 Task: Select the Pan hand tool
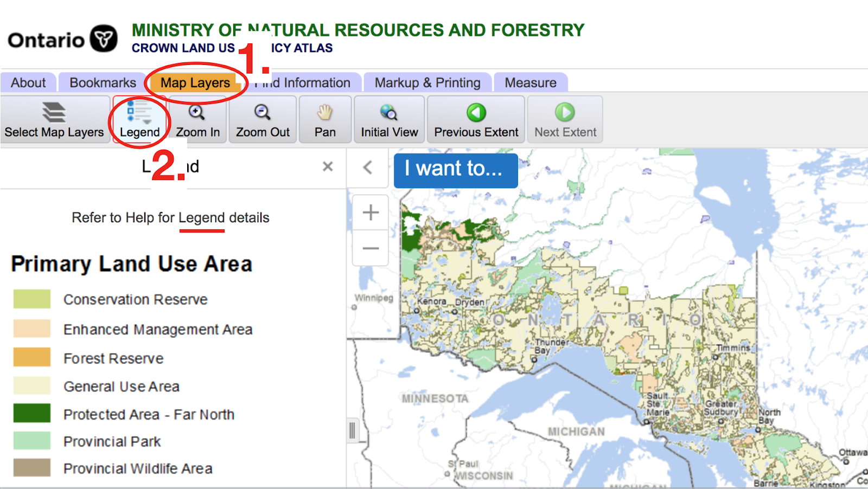[x=325, y=119]
